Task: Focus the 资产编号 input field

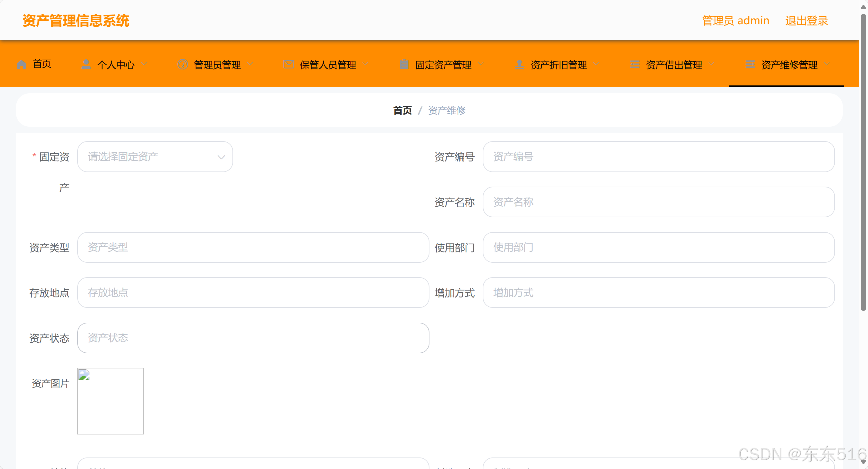Action: click(658, 157)
